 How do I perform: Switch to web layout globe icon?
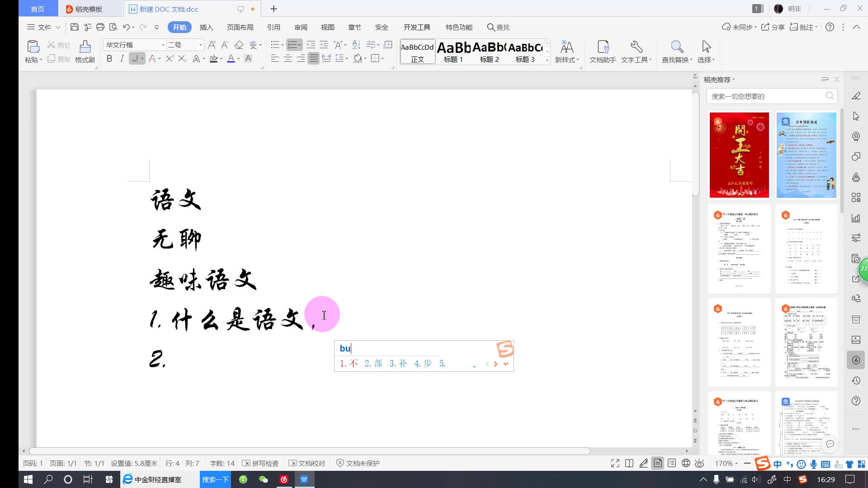click(x=686, y=463)
